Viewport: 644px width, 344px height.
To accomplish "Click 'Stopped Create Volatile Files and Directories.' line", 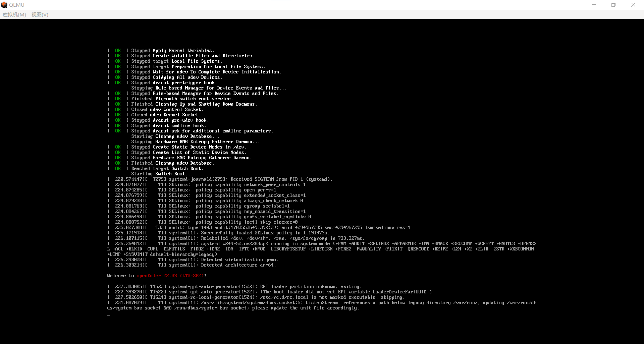I will [181, 56].
